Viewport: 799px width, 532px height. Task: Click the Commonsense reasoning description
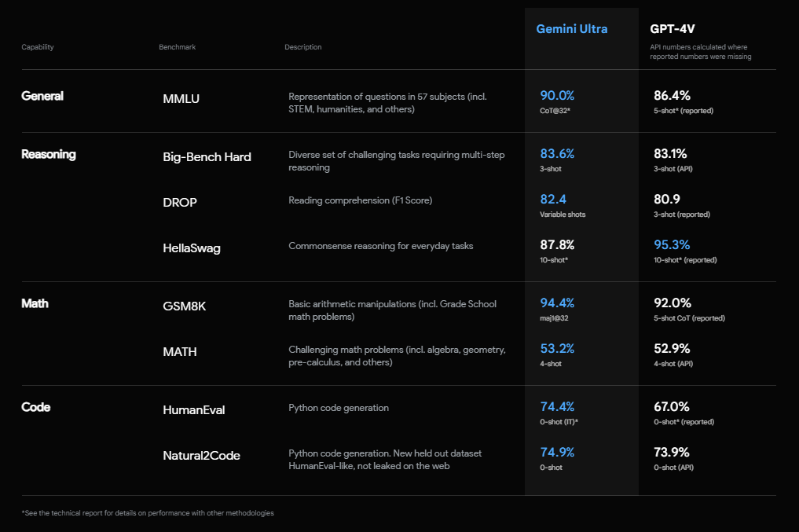pos(381,246)
